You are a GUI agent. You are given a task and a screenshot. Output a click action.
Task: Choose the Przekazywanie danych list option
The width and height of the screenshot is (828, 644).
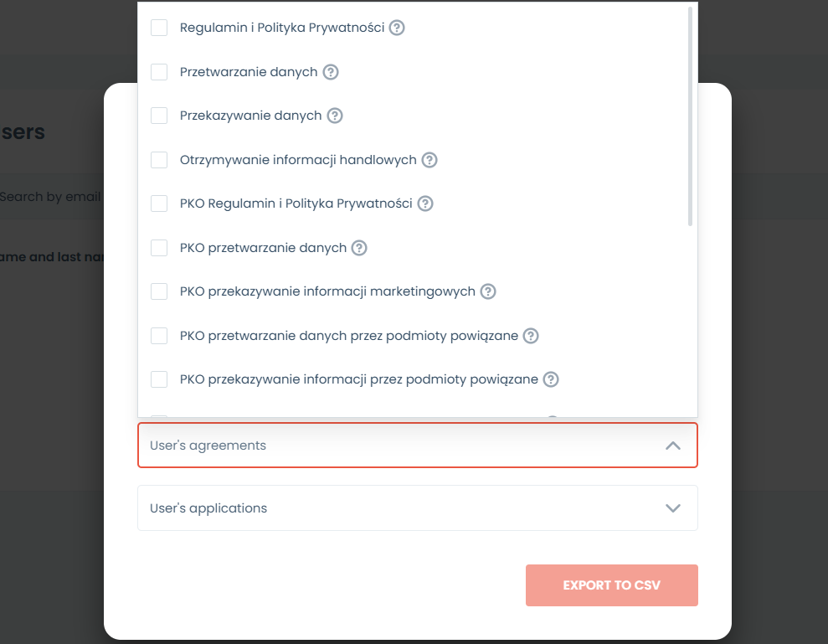[x=250, y=116]
